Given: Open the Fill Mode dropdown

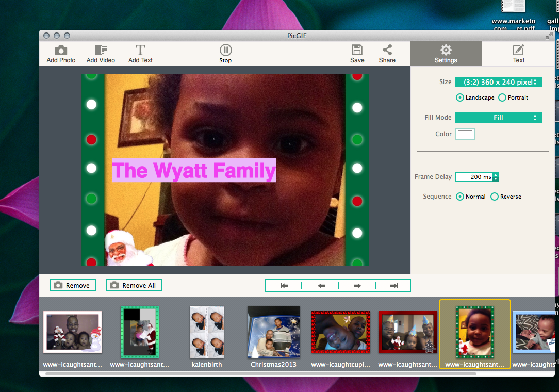Looking at the screenshot, I should click(498, 118).
